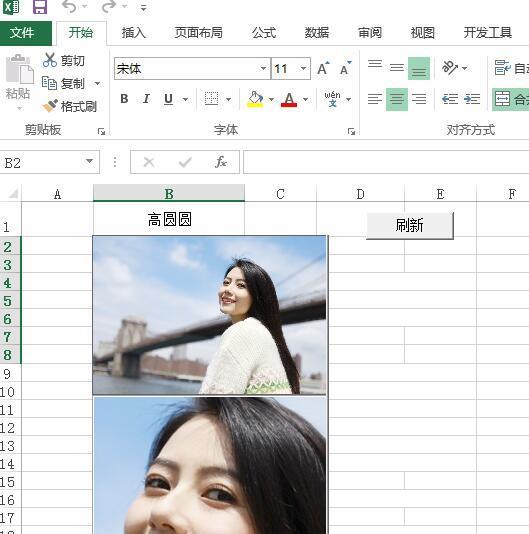Expand the 复制 copy options arrow
This screenshot has height=534, width=529.
click(97, 83)
